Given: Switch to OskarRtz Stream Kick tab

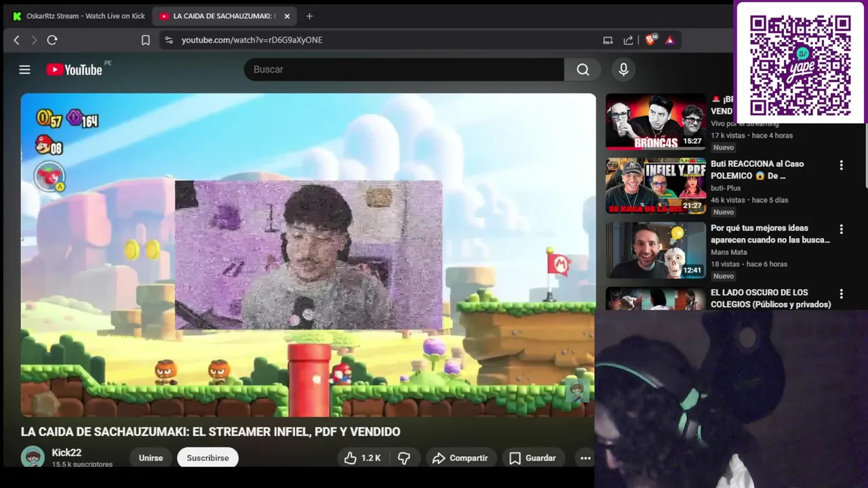Looking at the screenshot, I should click(79, 16).
